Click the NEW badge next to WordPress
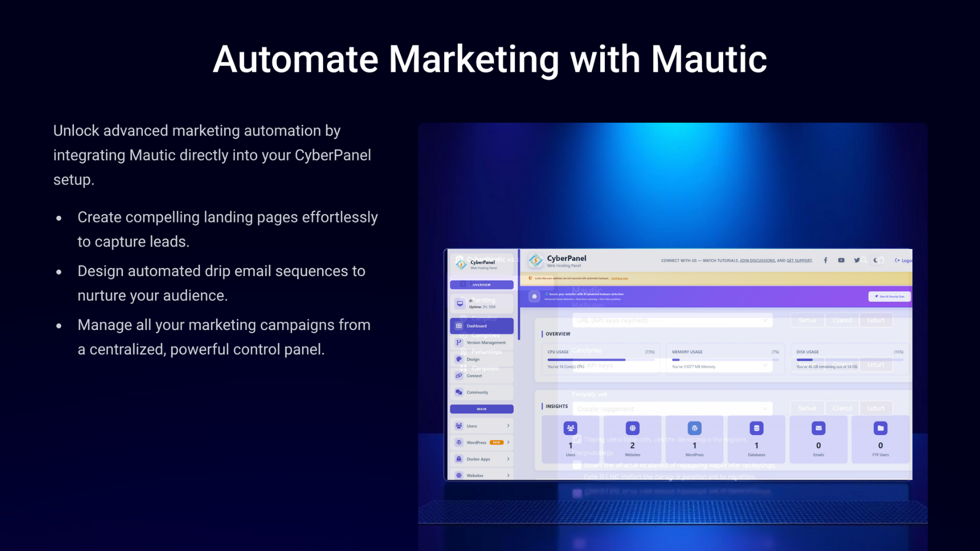Viewport: 980px width, 551px height. click(497, 442)
